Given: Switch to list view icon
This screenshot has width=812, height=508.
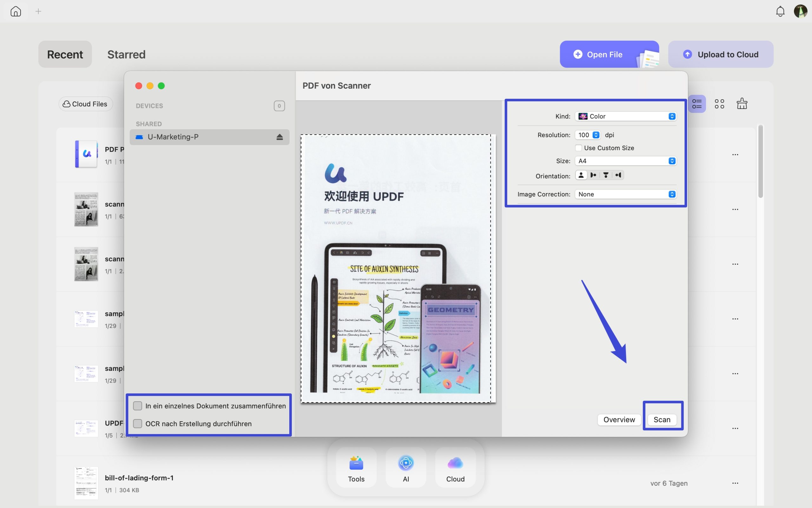Looking at the screenshot, I should 697,104.
